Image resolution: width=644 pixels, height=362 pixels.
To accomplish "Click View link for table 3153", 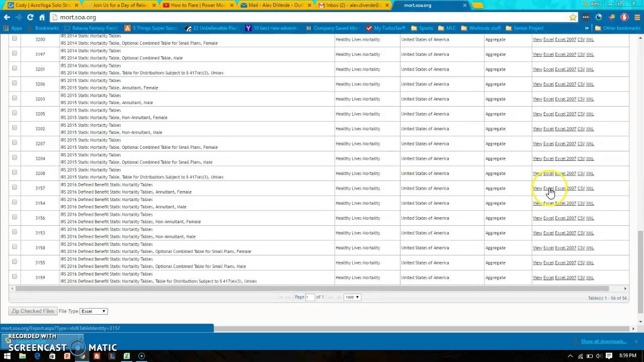I will 537,233.
